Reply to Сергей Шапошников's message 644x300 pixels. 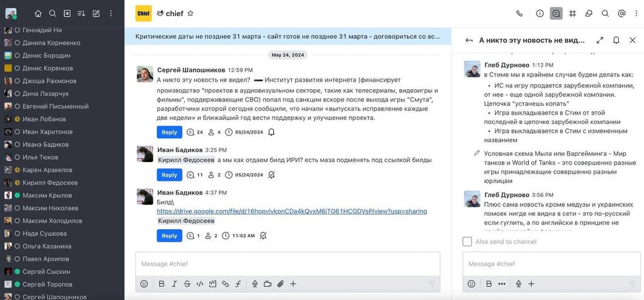coord(169,132)
